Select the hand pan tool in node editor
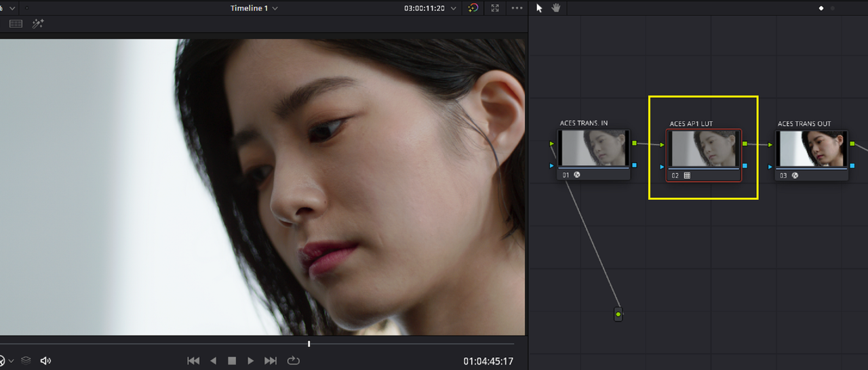 556,8
